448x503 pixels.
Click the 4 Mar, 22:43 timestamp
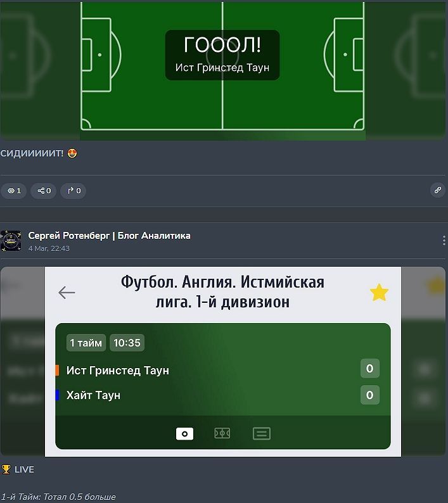49,248
